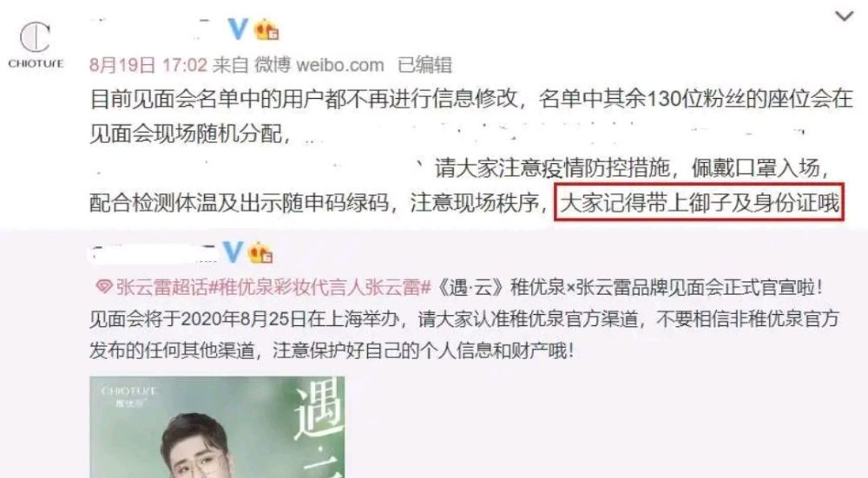Screen dimensions: 868x478
Task: Open the CHIOTURE profile avatar
Action: click(x=36, y=45)
